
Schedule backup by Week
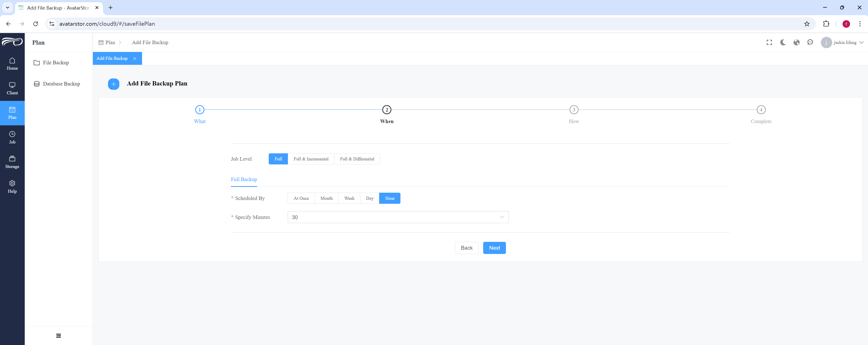(x=349, y=198)
